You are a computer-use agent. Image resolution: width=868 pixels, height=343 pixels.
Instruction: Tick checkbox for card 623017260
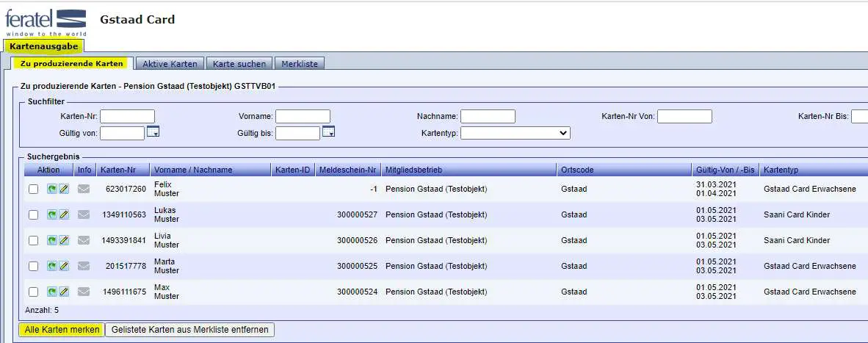(33, 189)
